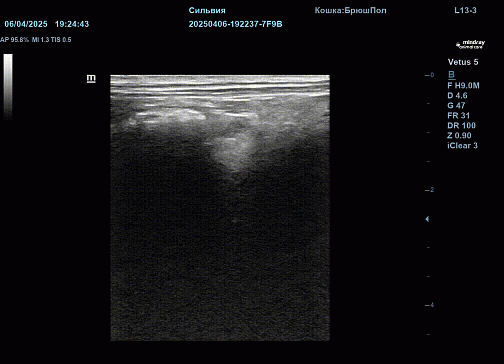Click the 'm' probe orientation marker
This screenshot has height=364, width=504.
pos(91,79)
